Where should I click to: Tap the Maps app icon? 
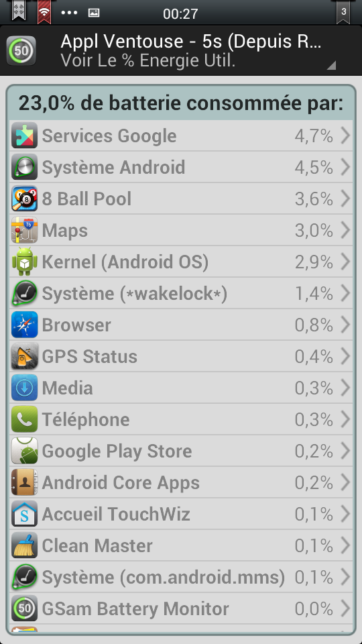coord(24,230)
